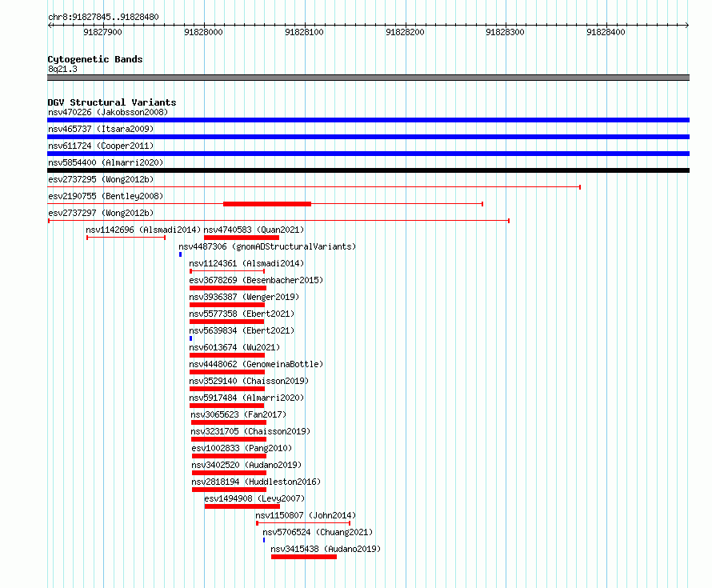Open nsv3936387 (Wenger2019) variant
The image size is (712, 588).
coord(244,297)
